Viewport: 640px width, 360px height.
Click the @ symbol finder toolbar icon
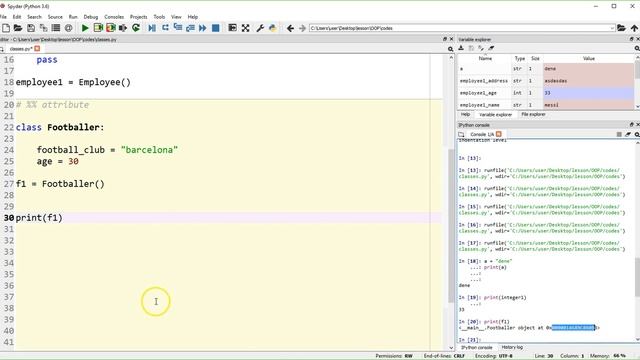69,28
